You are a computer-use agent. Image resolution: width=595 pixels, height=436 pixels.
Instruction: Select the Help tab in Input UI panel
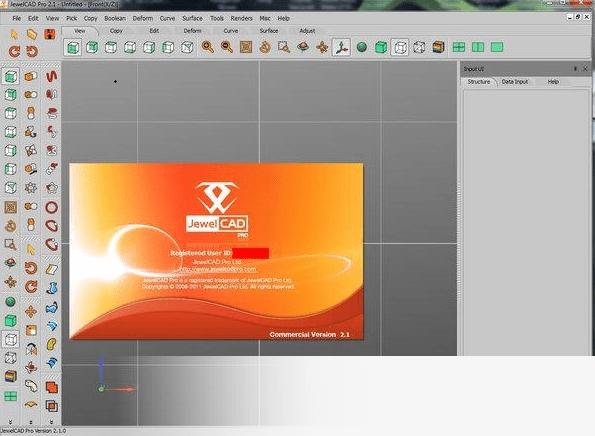tap(553, 82)
